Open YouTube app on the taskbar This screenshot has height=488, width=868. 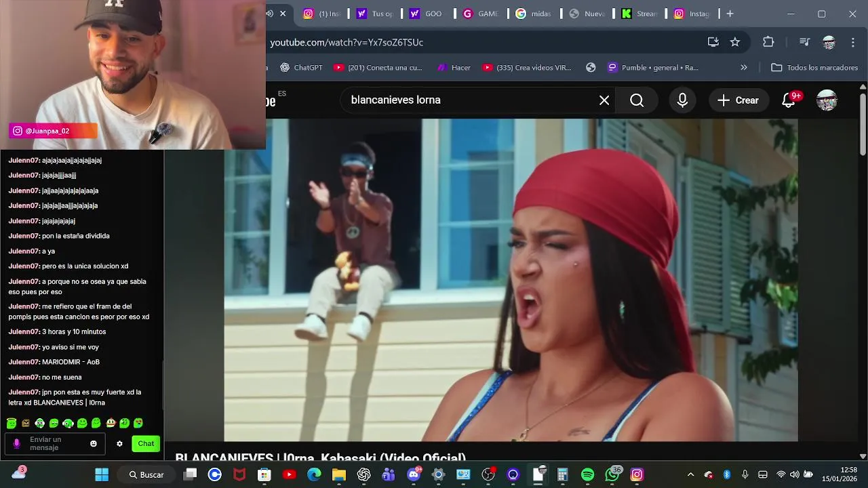[x=290, y=474]
